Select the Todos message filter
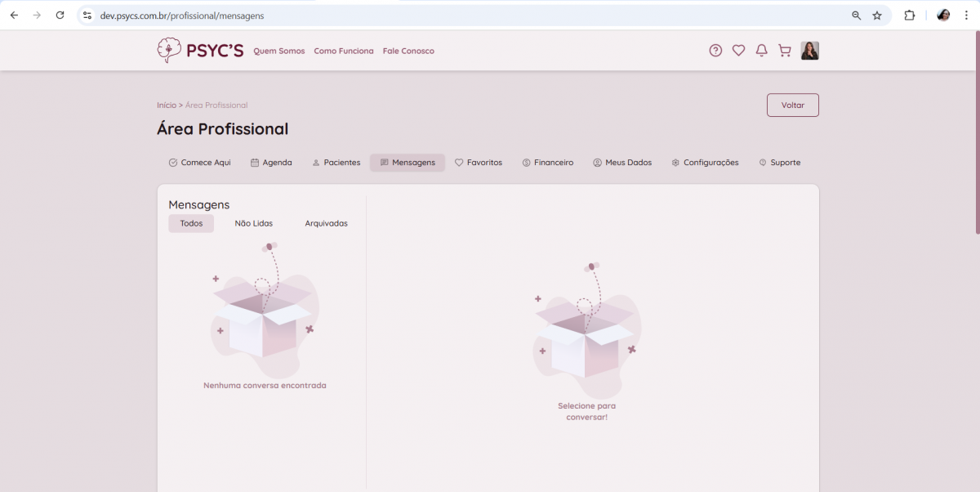Screen dimensions: 980x492 click(191, 224)
